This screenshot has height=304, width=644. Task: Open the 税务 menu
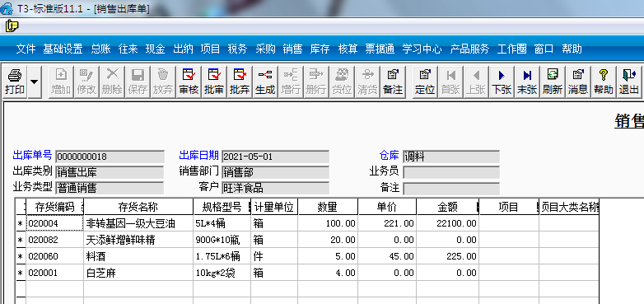tap(237, 49)
